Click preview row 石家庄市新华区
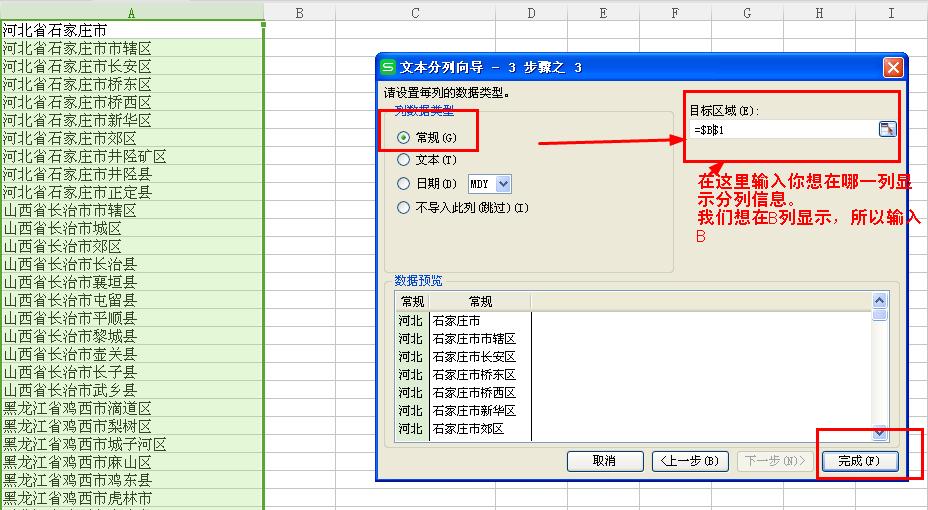 coord(474,411)
